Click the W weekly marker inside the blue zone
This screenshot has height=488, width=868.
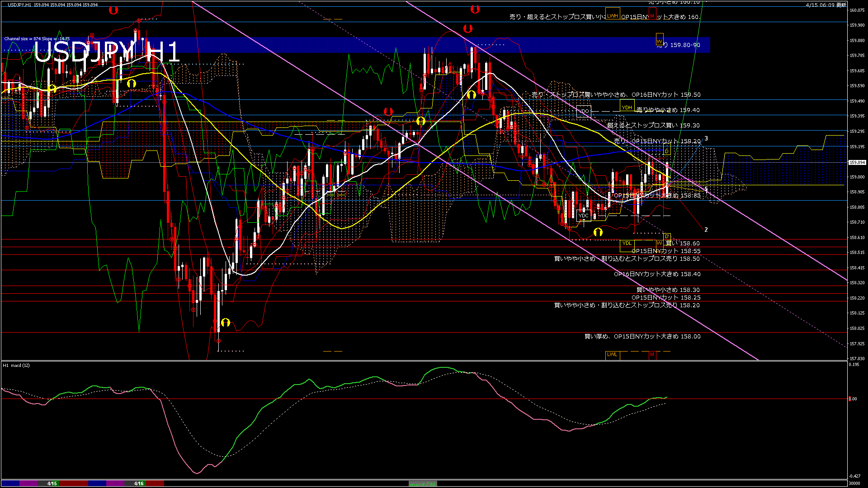[x=660, y=43]
